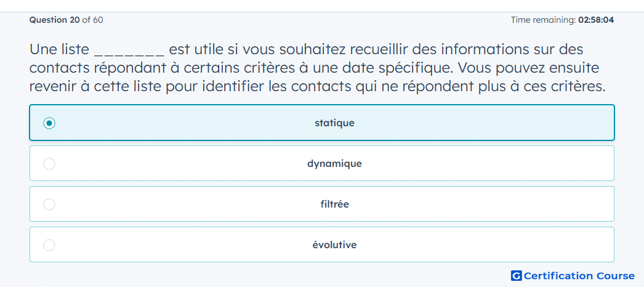The height and width of the screenshot is (287, 644).
Task: Click the "filtrée" answer label text
Action: point(334,204)
